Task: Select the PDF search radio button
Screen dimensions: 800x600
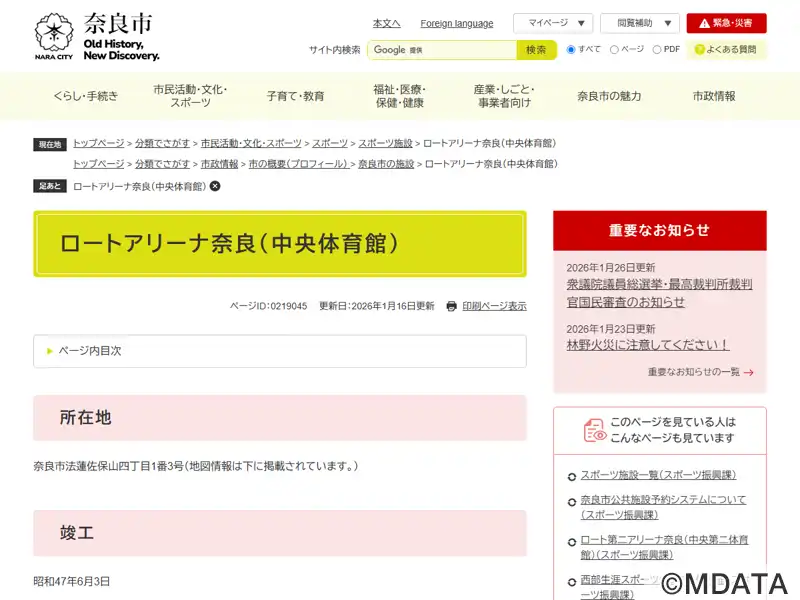Action: coord(657,49)
